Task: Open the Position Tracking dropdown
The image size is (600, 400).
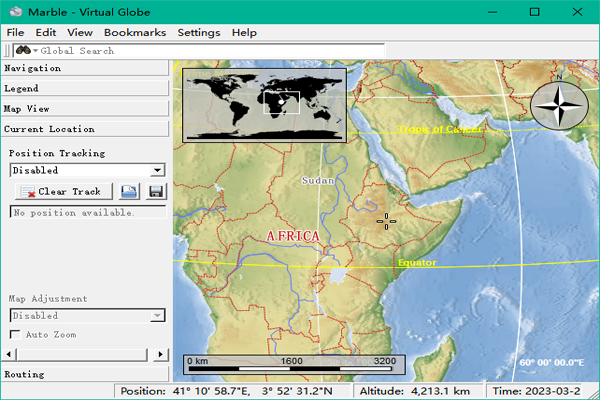Action: 88,170
